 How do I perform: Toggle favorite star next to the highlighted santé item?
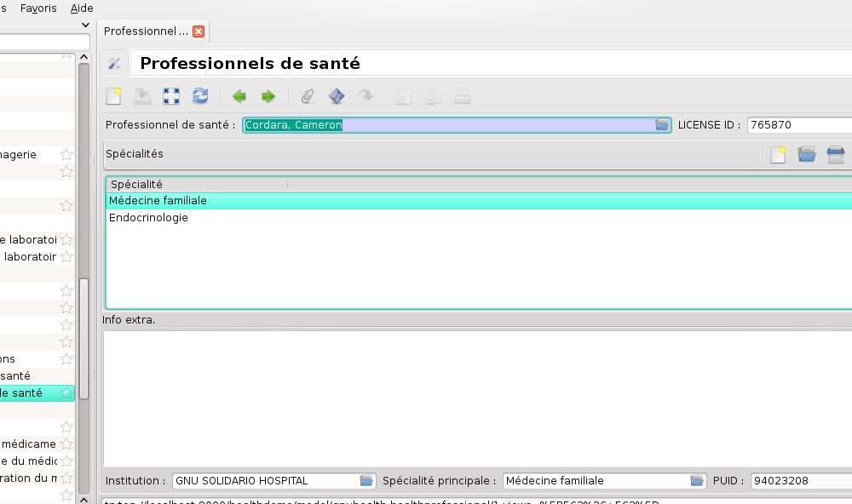point(66,393)
